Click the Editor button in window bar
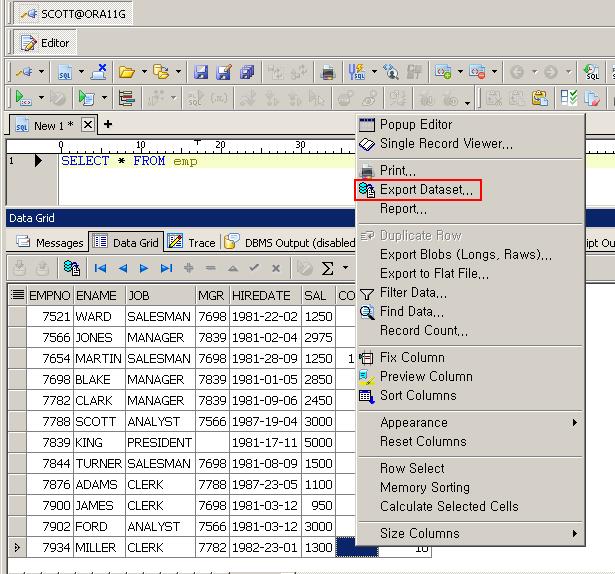The height and width of the screenshot is (574, 615). (x=46, y=43)
